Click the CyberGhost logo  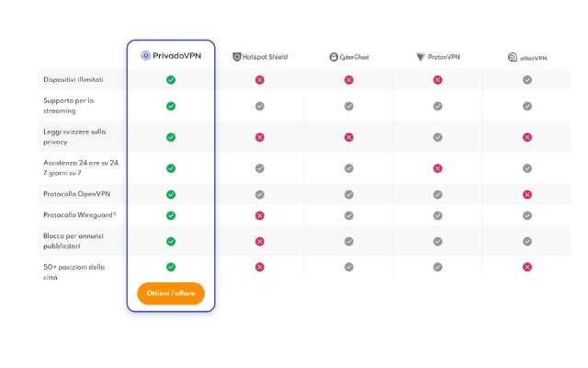tap(349, 57)
